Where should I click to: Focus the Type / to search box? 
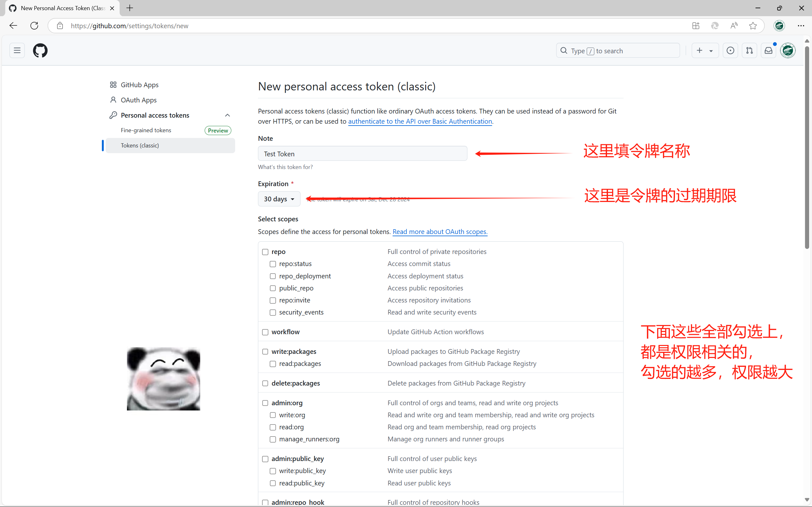[618, 51]
